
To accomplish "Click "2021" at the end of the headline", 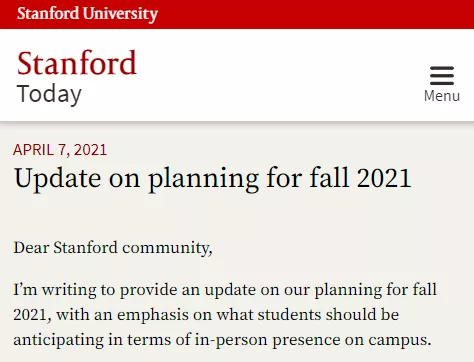I will (x=384, y=178).
